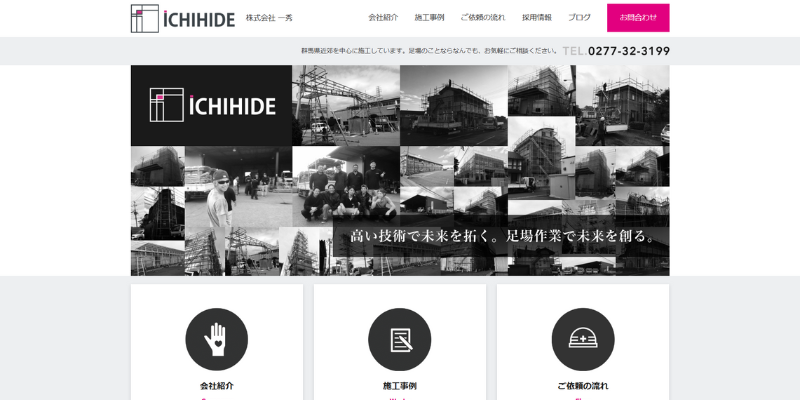The height and width of the screenshot is (400, 800).
Task: Click the white ICHIHIDE logo on hero banner
Action: pyautogui.click(x=211, y=105)
